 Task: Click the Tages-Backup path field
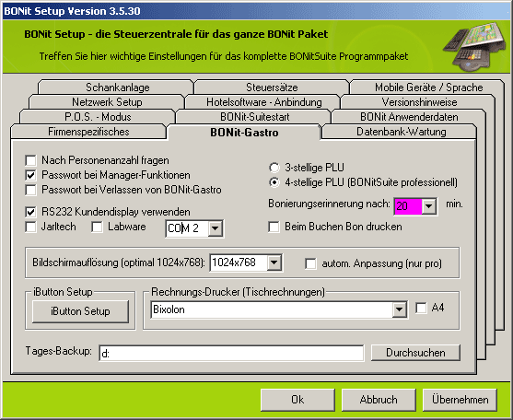coord(231,353)
